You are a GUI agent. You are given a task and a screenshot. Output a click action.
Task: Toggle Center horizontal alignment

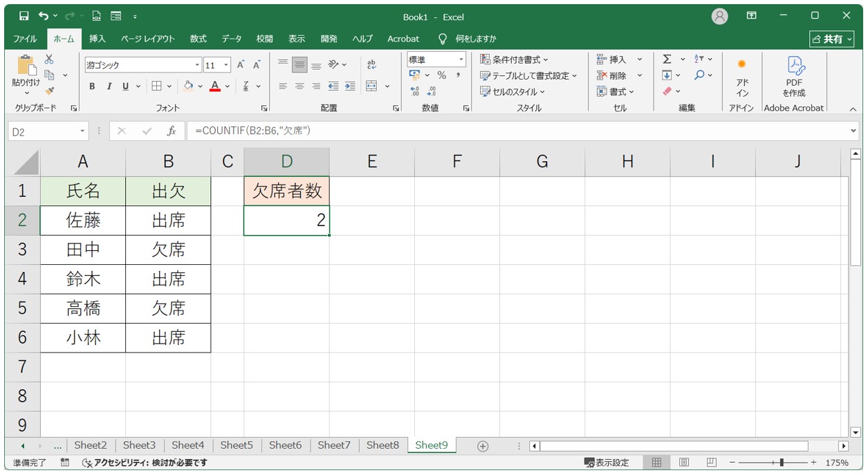point(299,86)
